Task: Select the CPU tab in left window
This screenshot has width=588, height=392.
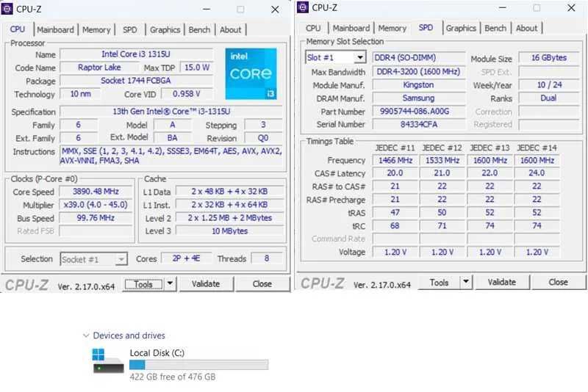Action: click(18, 29)
